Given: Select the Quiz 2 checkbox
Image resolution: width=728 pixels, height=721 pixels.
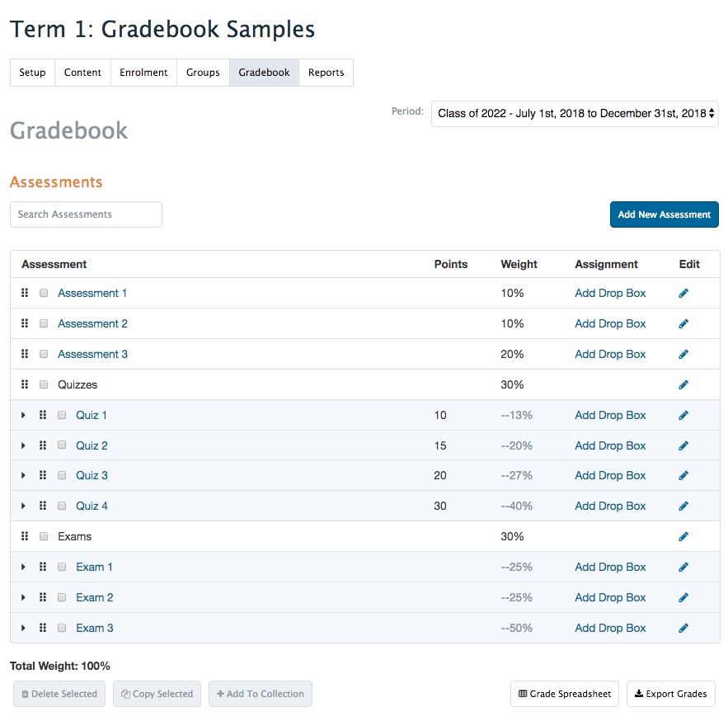Looking at the screenshot, I should [x=62, y=445].
